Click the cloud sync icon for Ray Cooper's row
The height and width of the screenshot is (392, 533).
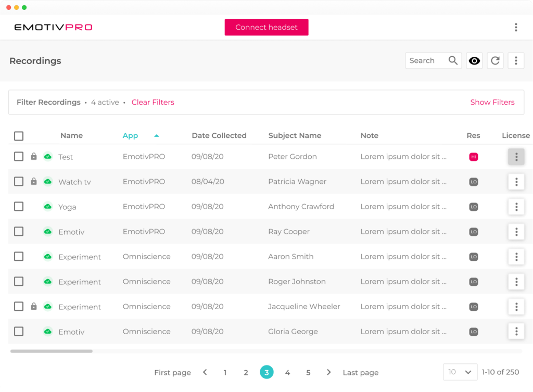coord(48,232)
